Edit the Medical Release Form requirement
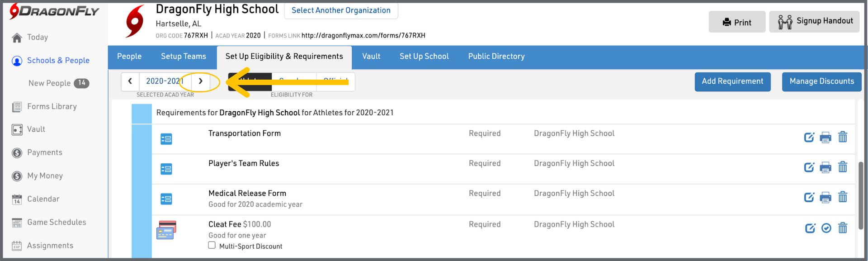The width and height of the screenshot is (868, 261). pos(809,197)
